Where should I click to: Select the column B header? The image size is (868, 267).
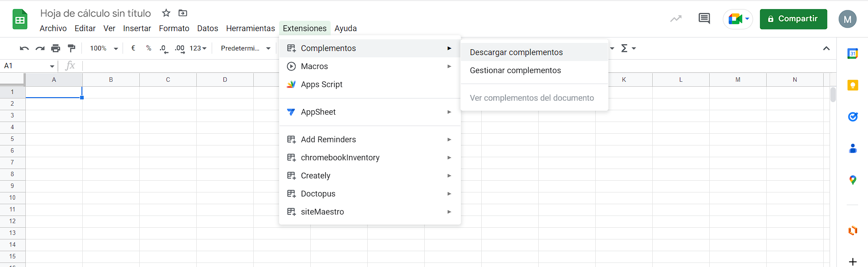click(x=111, y=80)
